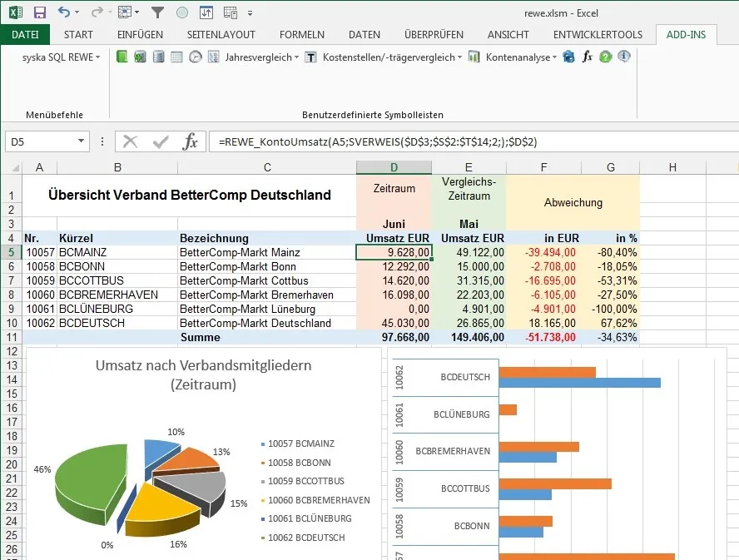Click the green question mark help icon
This screenshot has width=739, height=560.
pos(606,57)
